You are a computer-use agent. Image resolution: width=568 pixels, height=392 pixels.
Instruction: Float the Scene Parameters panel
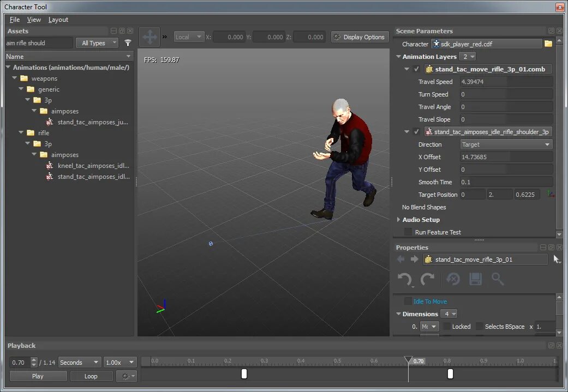click(551, 31)
